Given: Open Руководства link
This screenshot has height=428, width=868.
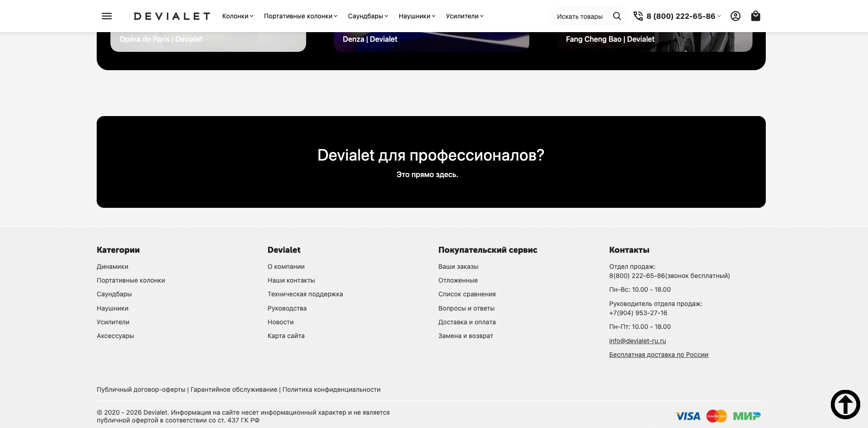Looking at the screenshot, I should pos(287,308).
